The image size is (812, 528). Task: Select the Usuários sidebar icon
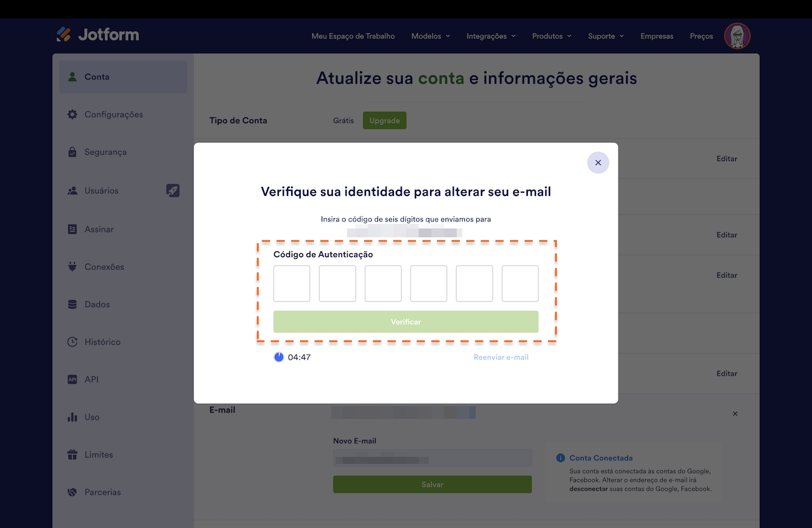[x=72, y=190]
